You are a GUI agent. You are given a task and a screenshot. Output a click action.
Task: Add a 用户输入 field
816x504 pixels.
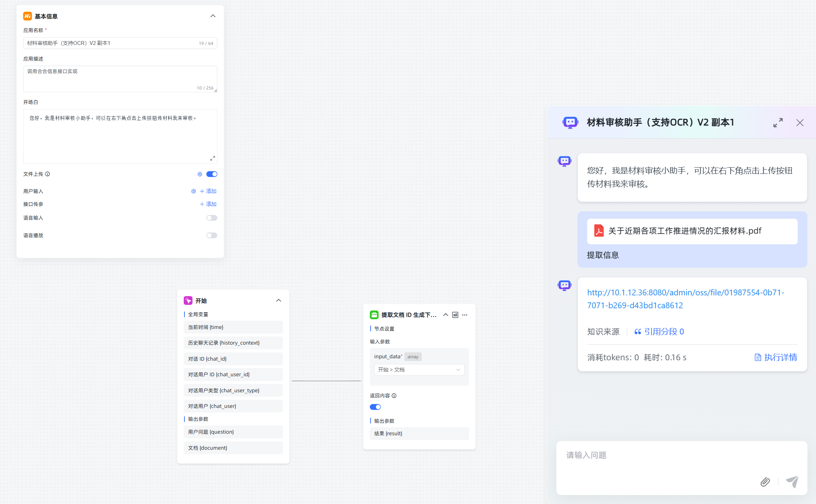(208, 191)
